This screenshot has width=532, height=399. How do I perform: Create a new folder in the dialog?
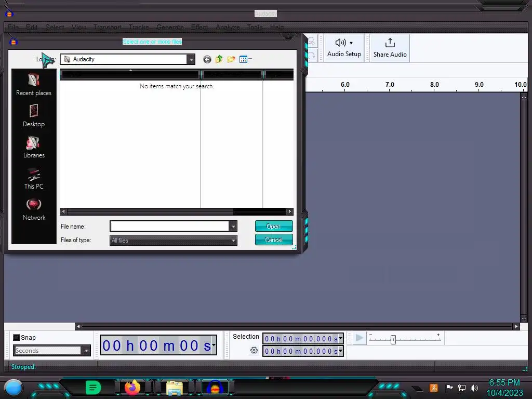(x=231, y=59)
